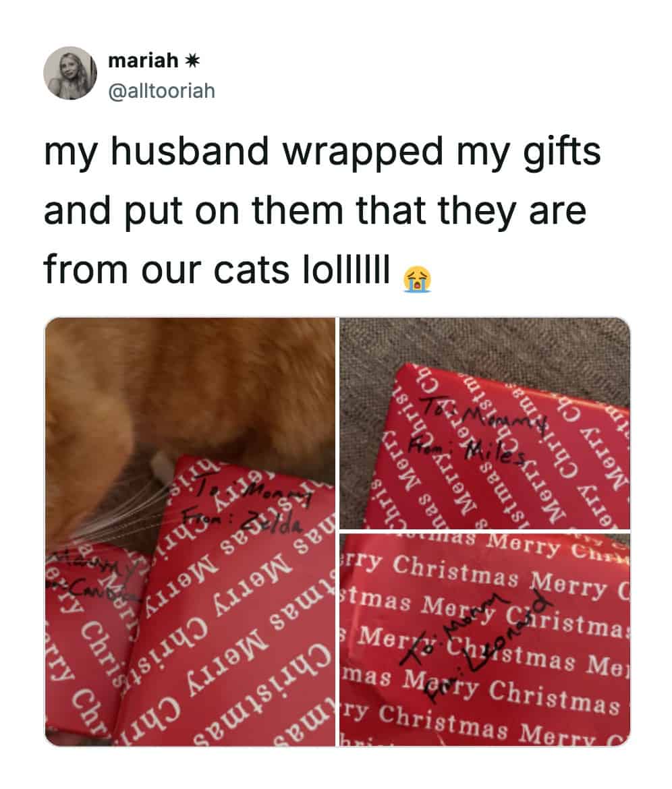This screenshot has width=672, height=789.
Task: Click the word "husband" in the tweet
Action: point(190,151)
